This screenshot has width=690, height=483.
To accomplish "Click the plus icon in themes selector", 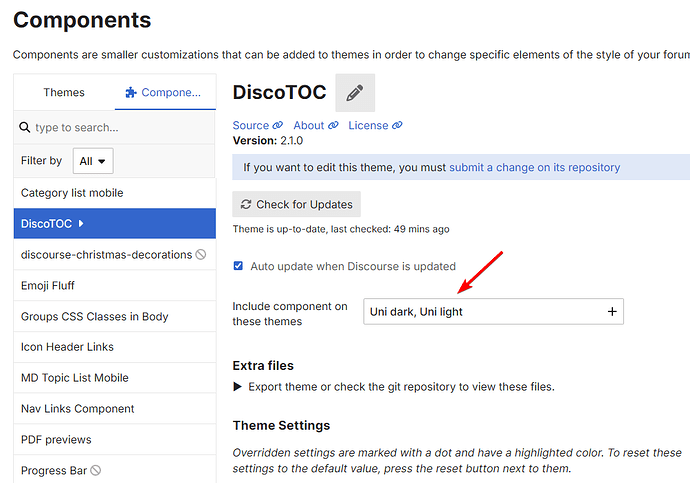I will [x=612, y=311].
